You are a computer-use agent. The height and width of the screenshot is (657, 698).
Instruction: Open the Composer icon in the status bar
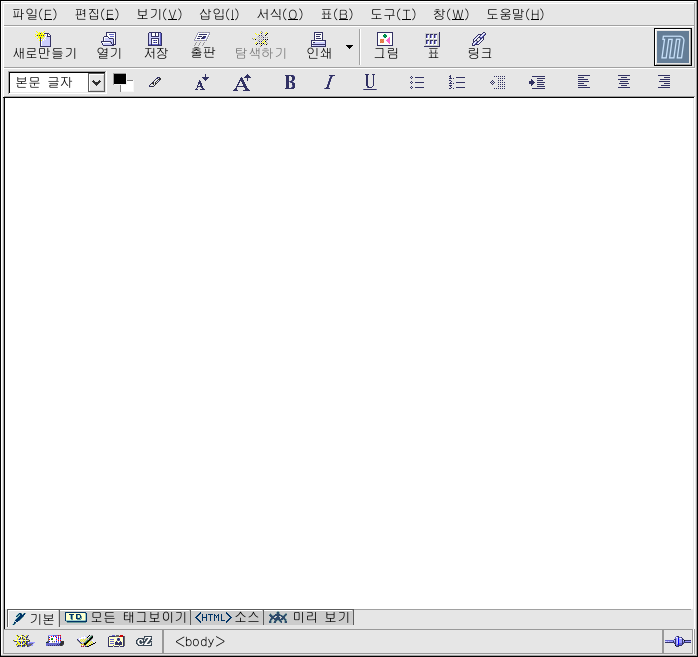(x=86, y=641)
